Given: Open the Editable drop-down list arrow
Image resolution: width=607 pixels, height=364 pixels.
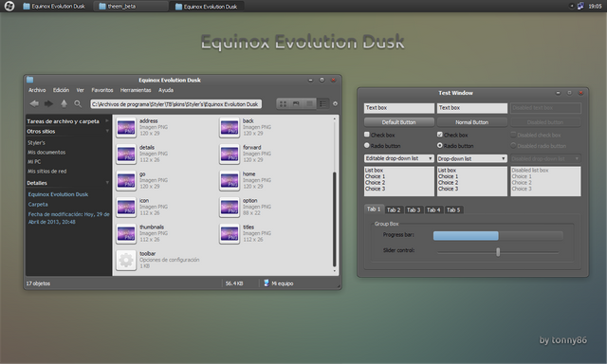Looking at the screenshot, I should coord(430,158).
